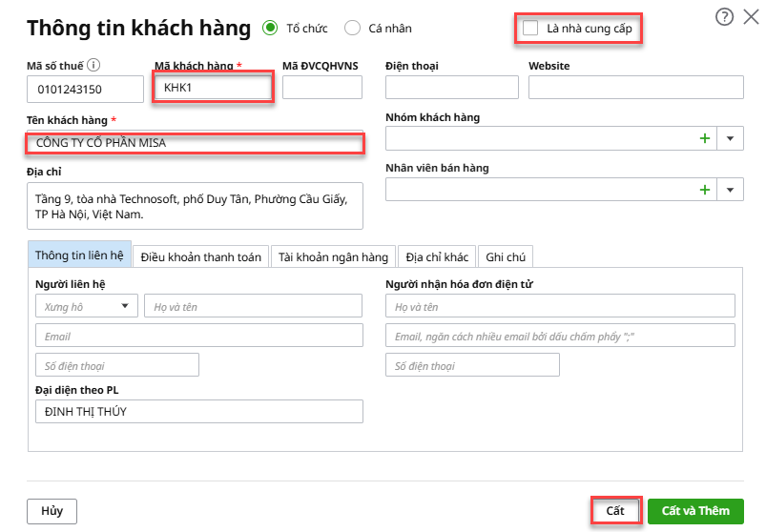Focus the Website text field
The height and width of the screenshot is (532, 766).
[x=635, y=88]
